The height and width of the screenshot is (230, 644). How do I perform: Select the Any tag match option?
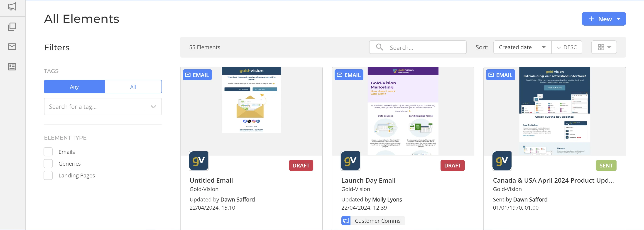tap(74, 87)
